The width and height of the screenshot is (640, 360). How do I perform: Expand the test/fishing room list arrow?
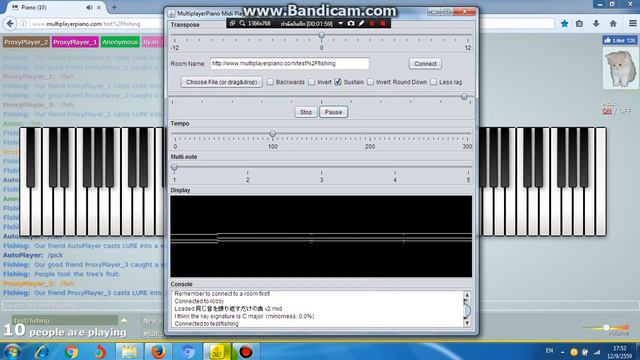(x=124, y=320)
